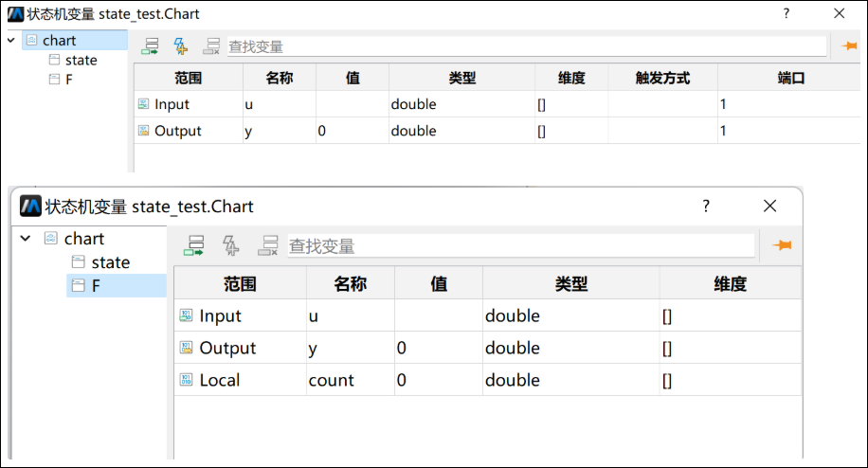Click add variable icon in upper window toolbar

150,45
